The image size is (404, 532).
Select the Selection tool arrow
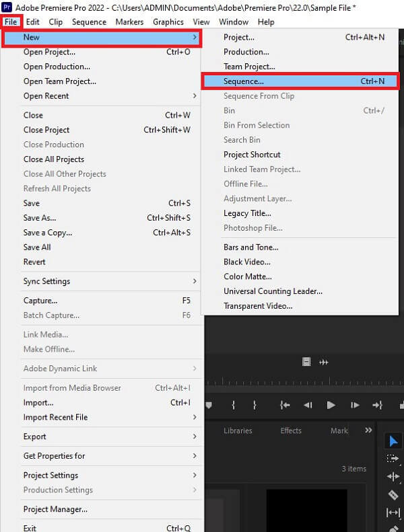393,441
